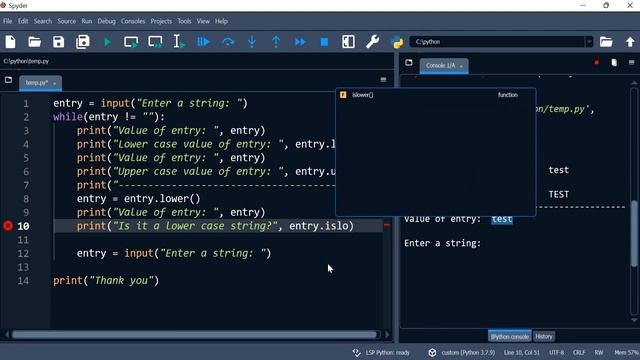This screenshot has width=640, height=360.
Task: Open the Consoles menu
Action: (x=133, y=21)
